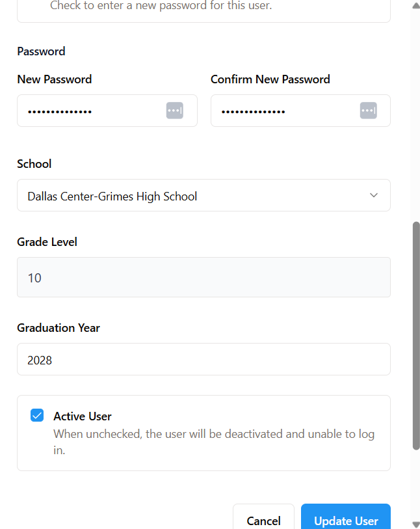Submit with the Update User button

pos(346,520)
